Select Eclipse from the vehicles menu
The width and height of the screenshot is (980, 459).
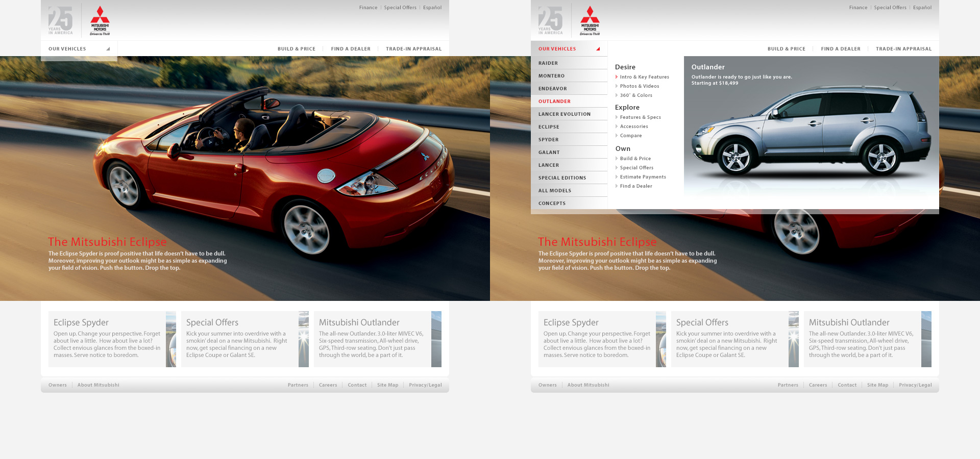click(569, 127)
